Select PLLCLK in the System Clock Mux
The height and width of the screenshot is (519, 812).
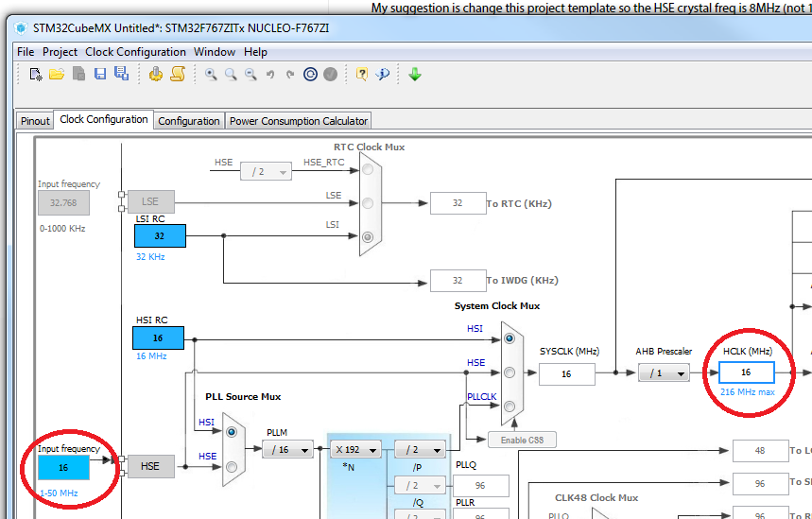(510, 407)
